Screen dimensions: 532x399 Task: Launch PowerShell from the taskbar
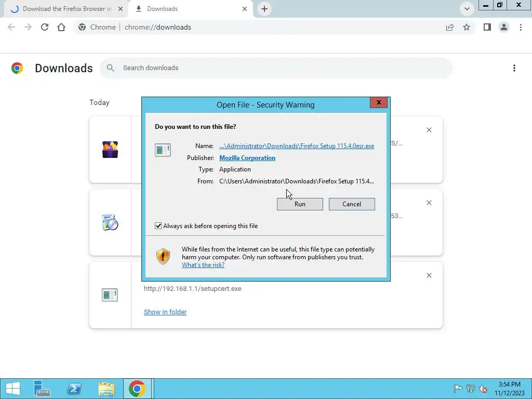[74, 389]
